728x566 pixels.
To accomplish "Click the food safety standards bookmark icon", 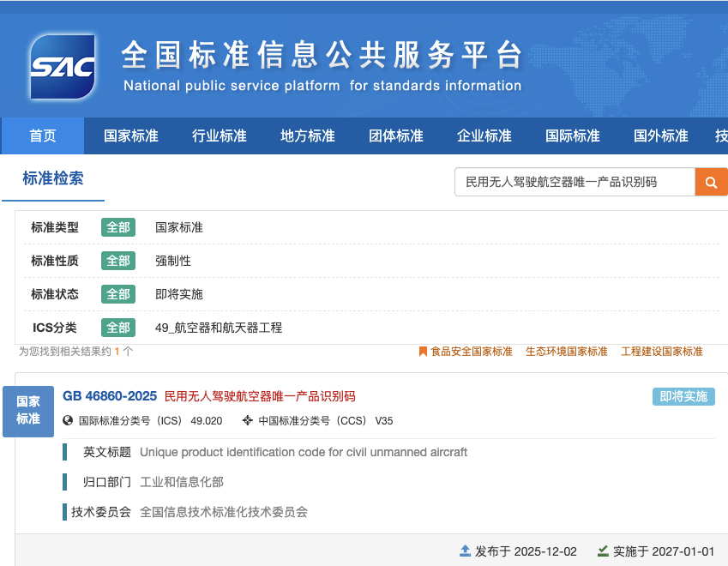I will pos(423,352).
